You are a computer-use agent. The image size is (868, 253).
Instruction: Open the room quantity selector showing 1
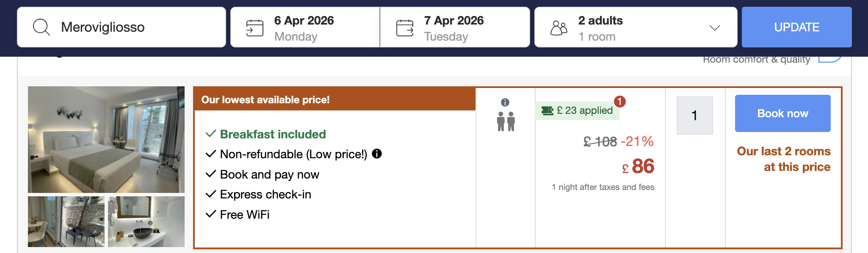point(694,115)
